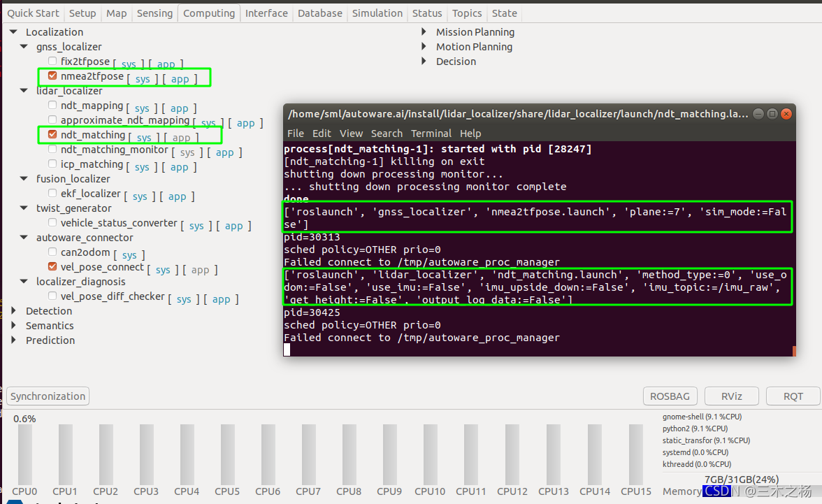Screen dimensions: 822x504
Task: Switch to the State tab
Action: 505,13
